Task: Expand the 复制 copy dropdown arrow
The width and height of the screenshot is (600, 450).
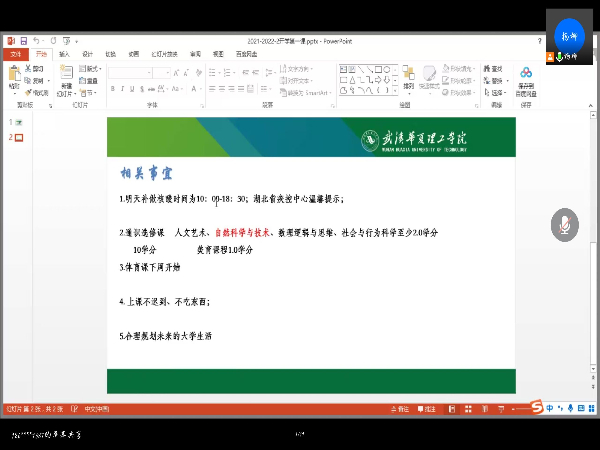Action: point(49,81)
